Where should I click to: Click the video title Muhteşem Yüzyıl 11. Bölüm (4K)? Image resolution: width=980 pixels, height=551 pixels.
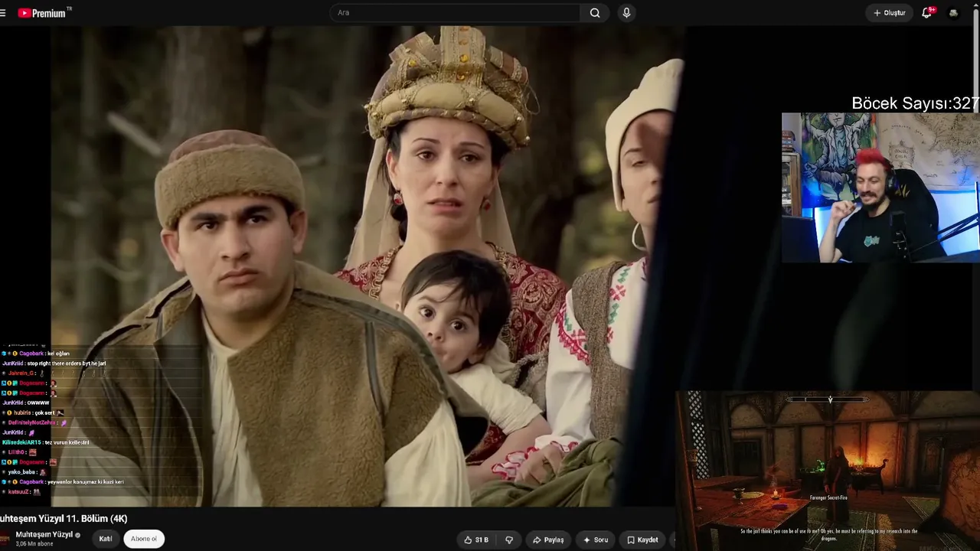[64, 519]
